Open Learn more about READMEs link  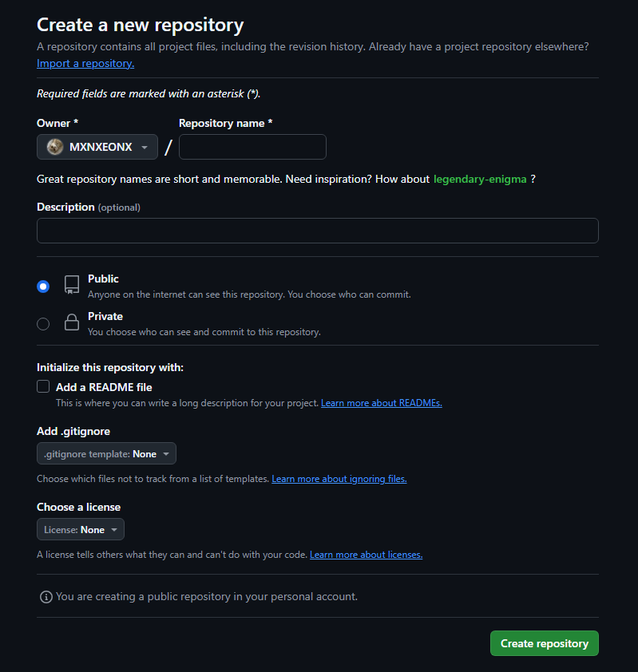point(381,402)
